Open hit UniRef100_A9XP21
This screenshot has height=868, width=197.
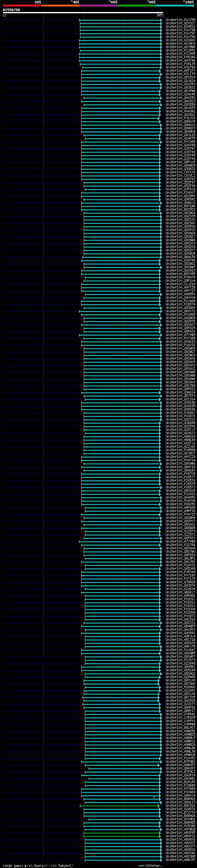point(180,836)
